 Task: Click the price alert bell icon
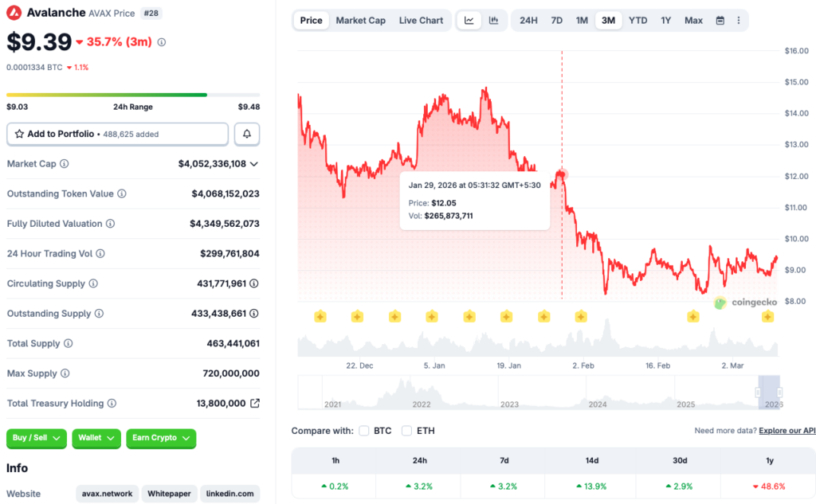click(x=247, y=134)
